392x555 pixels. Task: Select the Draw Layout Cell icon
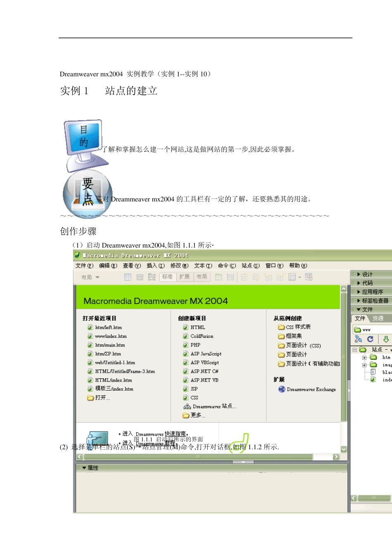coord(231,277)
